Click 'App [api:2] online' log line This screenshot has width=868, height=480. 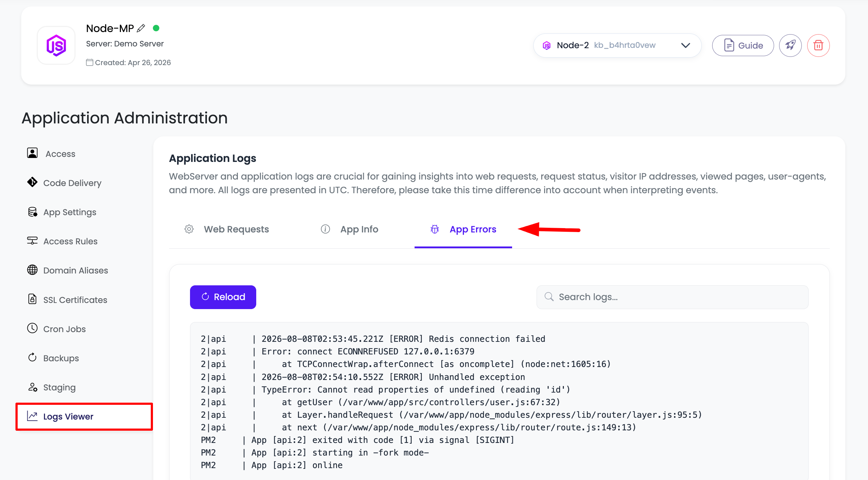click(x=272, y=465)
